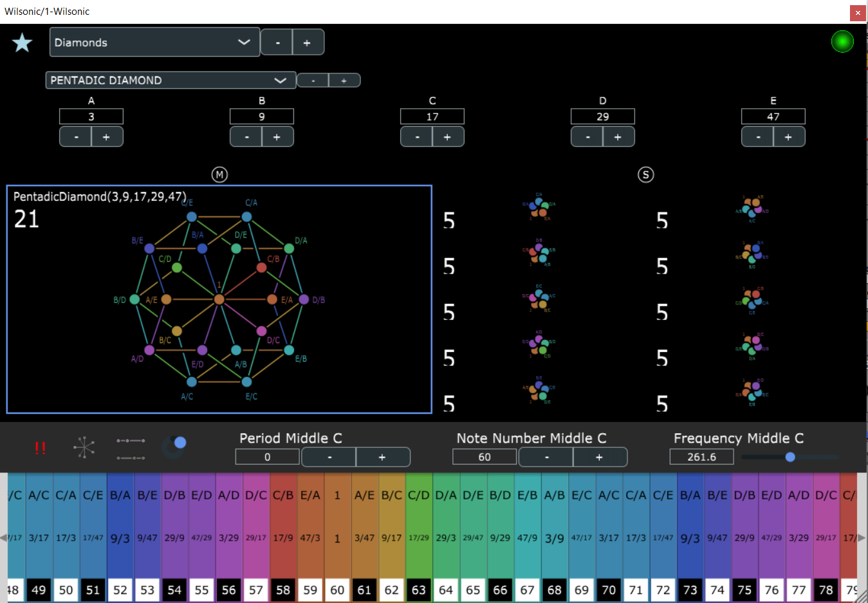The height and width of the screenshot is (603, 868).
Task: Click minus next to PENTADIC DIAMOND dropdown
Action: [x=313, y=80]
